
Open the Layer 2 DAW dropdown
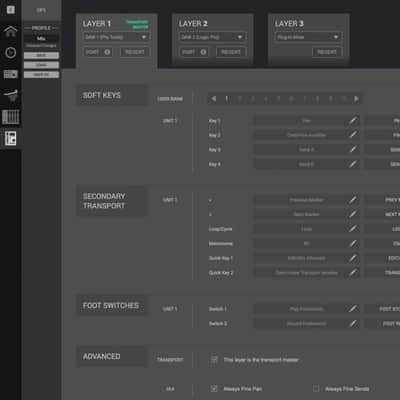click(212, 37)
